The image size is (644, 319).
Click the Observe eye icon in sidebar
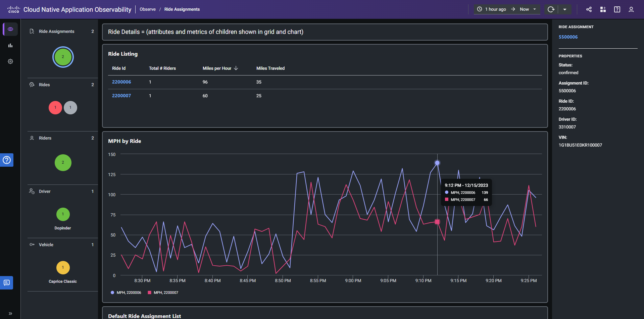tap(10, 29)
